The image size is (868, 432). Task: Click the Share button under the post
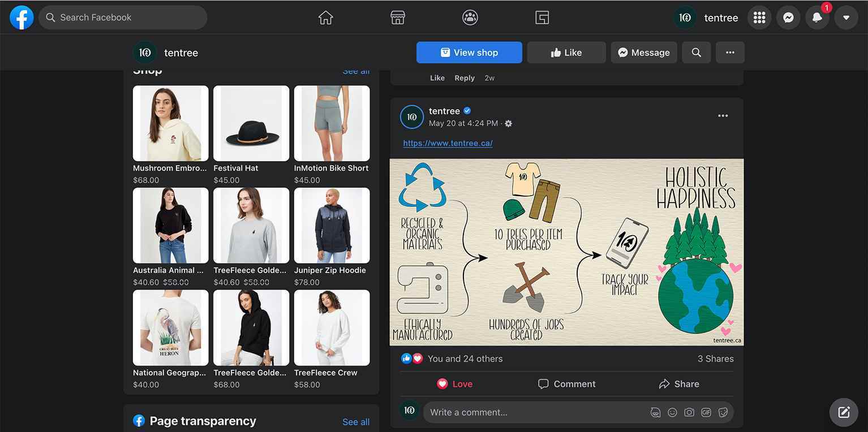[678, 384]
